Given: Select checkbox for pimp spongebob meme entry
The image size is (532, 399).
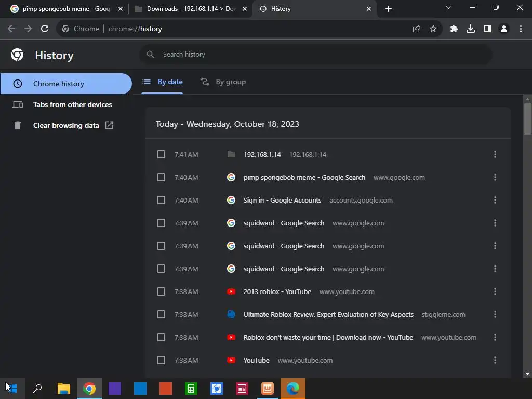Looking at the screenshot, I should pos(161,177).
